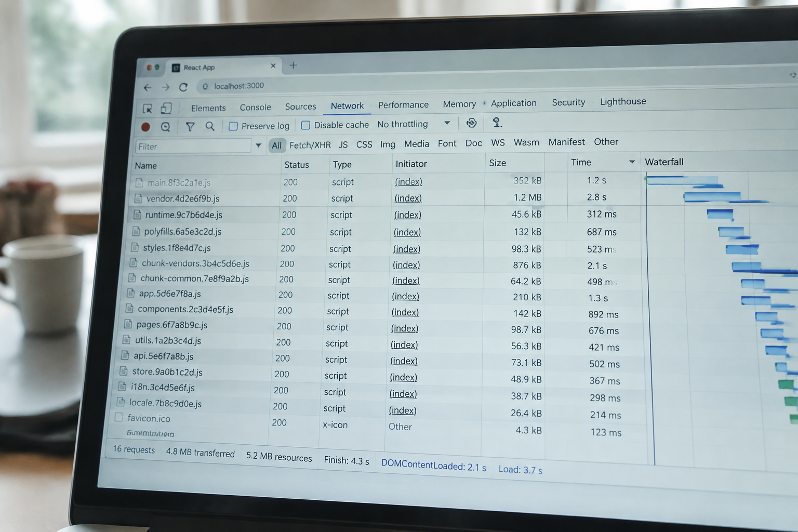
Task: Enable the Preserve log checkbox
Action: point(233,126)
